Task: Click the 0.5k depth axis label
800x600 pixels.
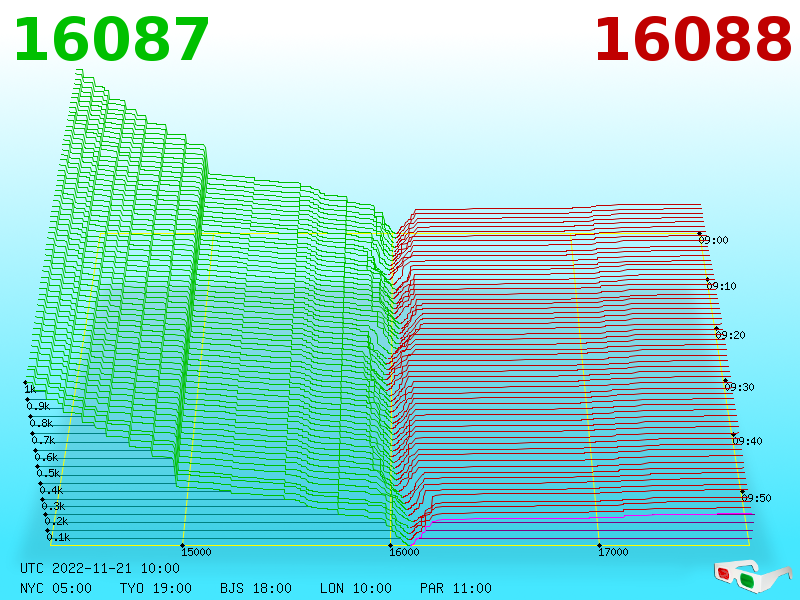Action: point(48,473)
